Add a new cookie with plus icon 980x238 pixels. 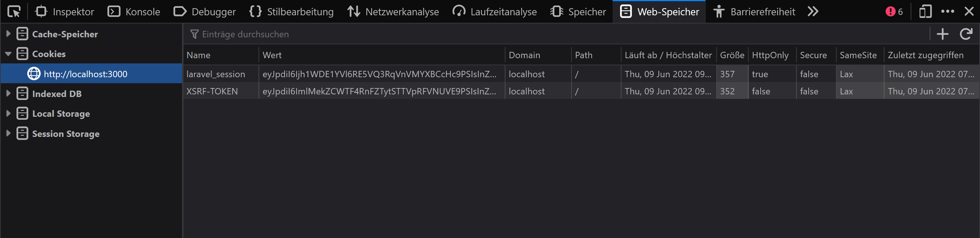click(x=942, y=34)
